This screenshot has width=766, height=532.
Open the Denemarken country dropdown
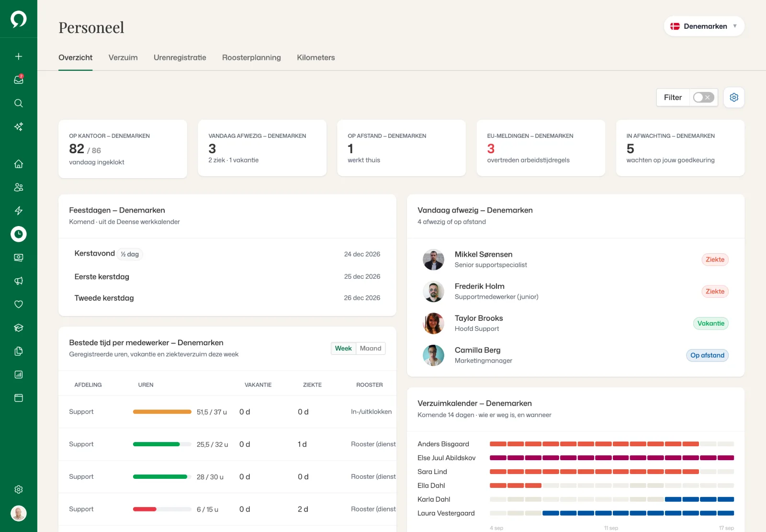tap(704, 26)
